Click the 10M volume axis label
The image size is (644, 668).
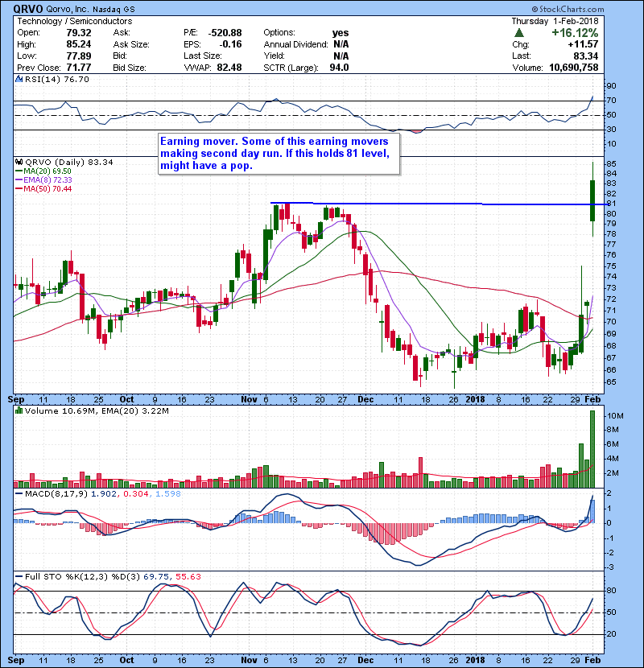pyautogui.click(x=616, y=416)
